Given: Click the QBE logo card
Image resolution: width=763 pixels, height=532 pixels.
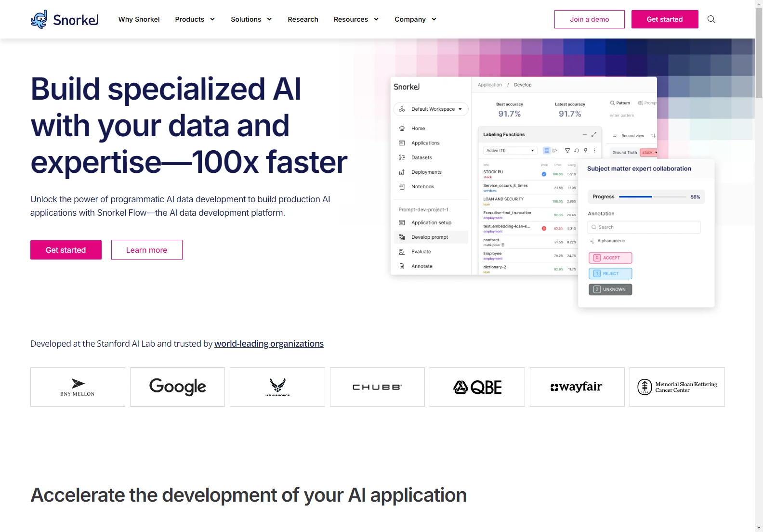Looking at the screenshot, I should click(x=477, y=387).
